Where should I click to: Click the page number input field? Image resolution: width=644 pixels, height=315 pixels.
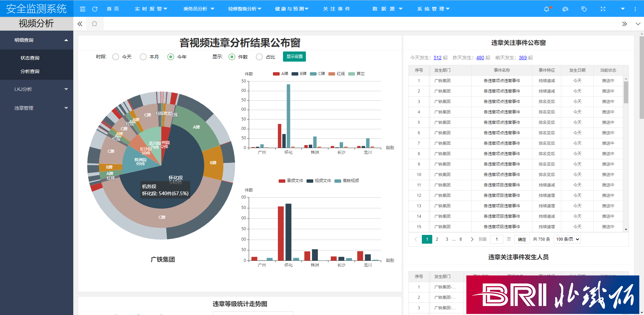click(496, 239)
